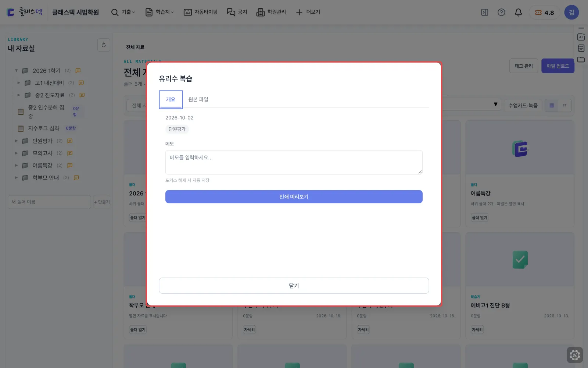Open the 공지 notices menu
Screen dimensions: 588x368
[x=237, y=12]
